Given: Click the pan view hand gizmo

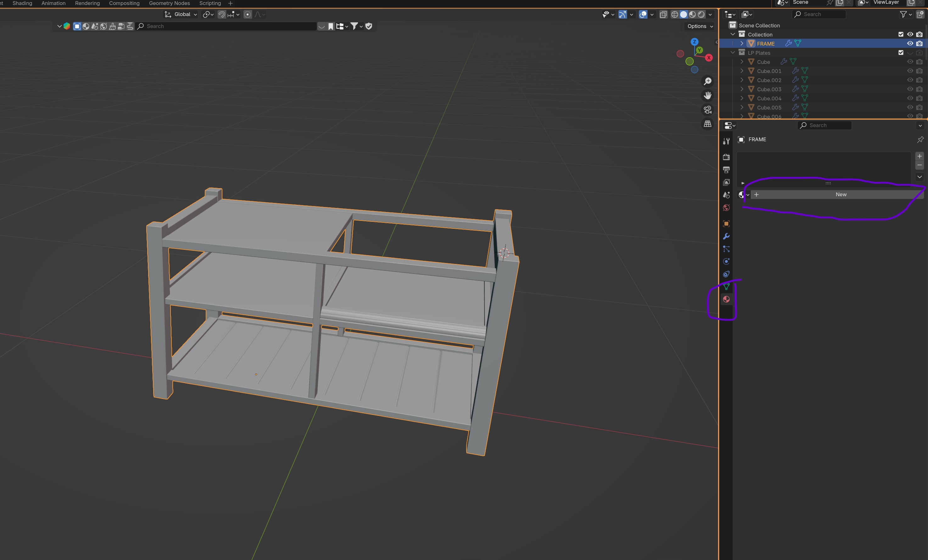Looking at the screenshot, I should coord(708,96).
